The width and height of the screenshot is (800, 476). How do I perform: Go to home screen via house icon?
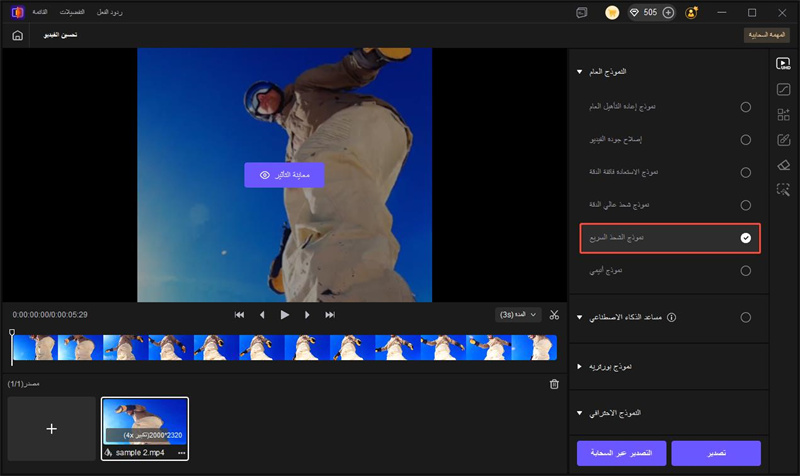[17, 35]
